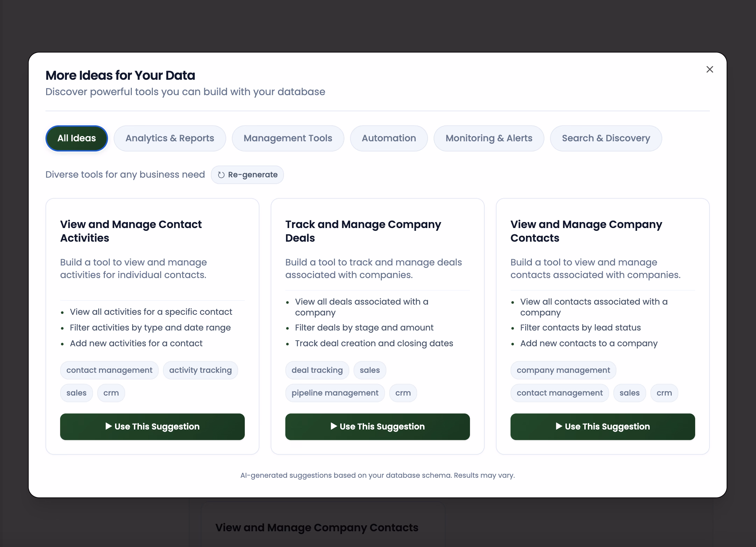Select the Automation category
The height and width of the screenshot is (547, 756).
tap(389, 138)
